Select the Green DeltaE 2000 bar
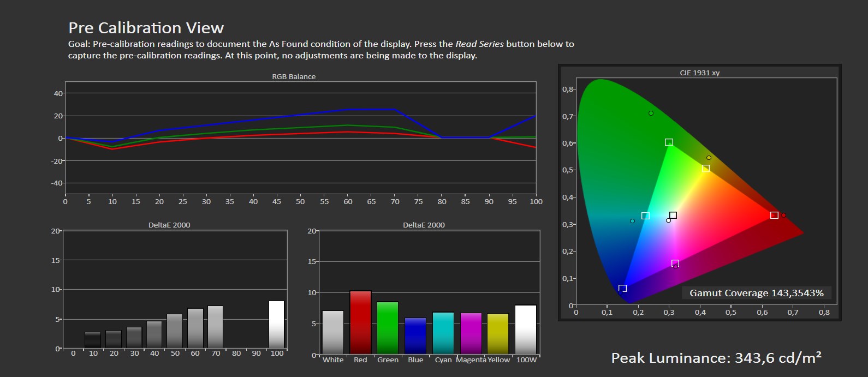Screen dimensions: 868x377 pos(388,328)
